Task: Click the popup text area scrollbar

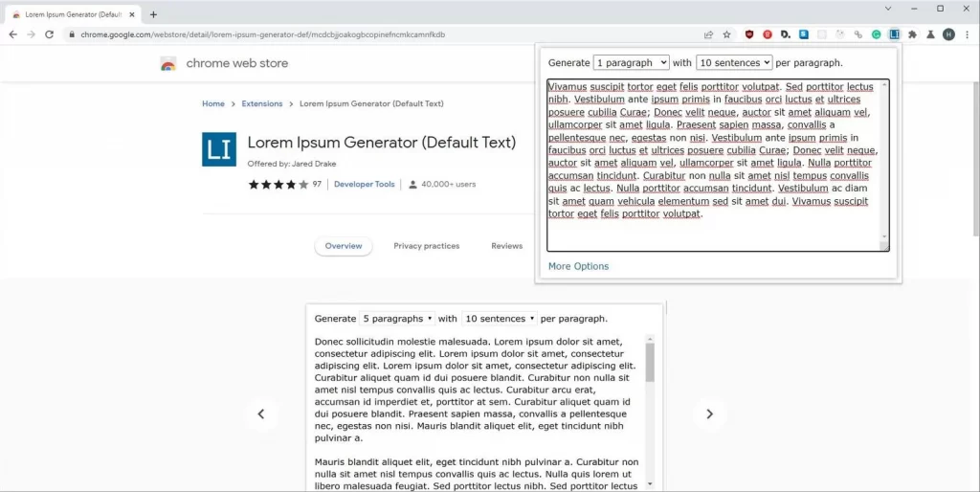Action: point(884,162)
